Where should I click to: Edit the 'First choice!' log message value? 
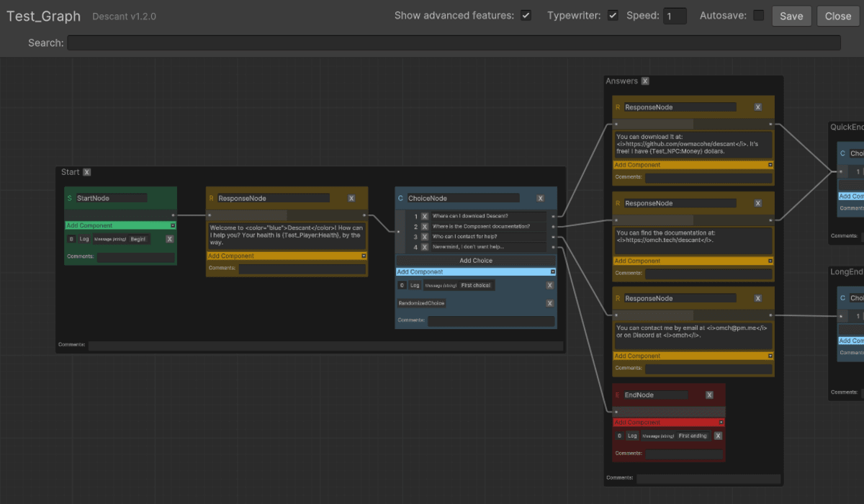click(476, 286)
